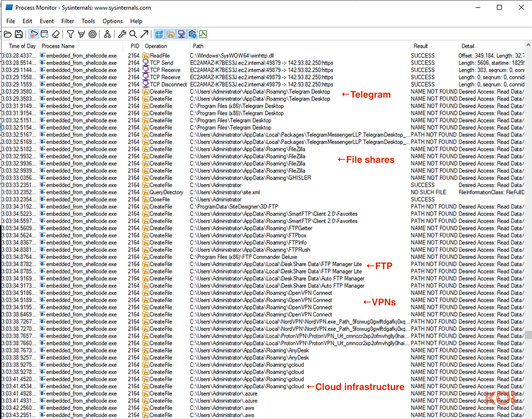Open the Filter funnel icon
Image resolution: width=532 pixels, height=419 pixels.
[70, 34]
